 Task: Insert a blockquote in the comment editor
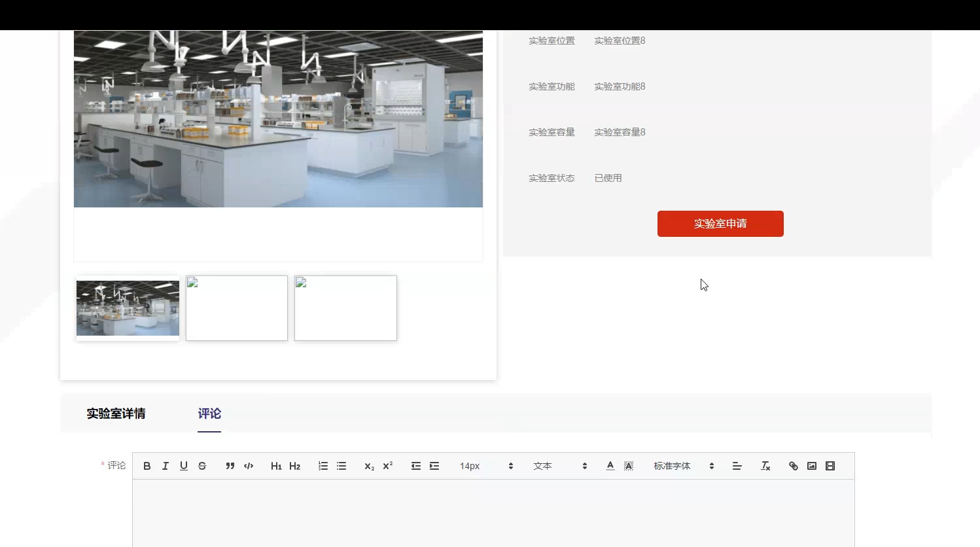click(230, 465)
